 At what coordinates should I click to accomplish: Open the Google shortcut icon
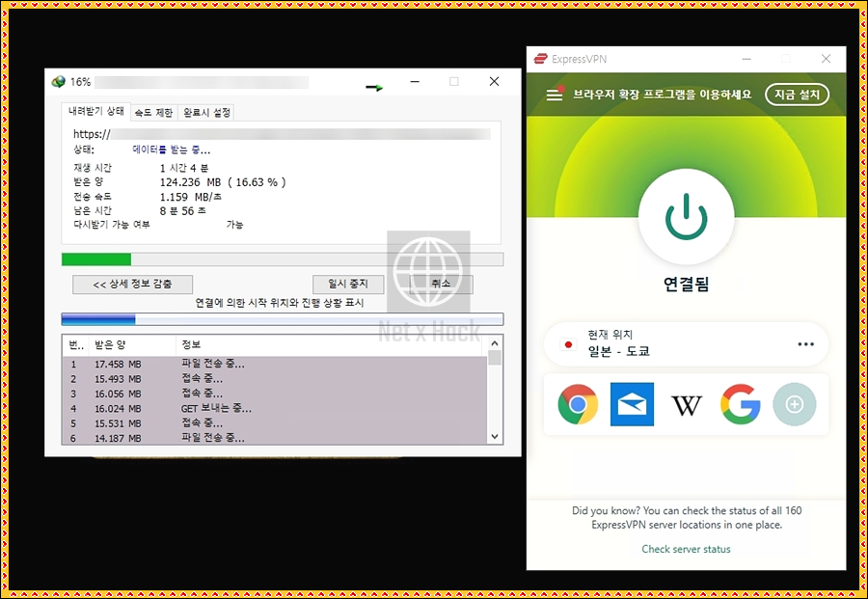740,404
